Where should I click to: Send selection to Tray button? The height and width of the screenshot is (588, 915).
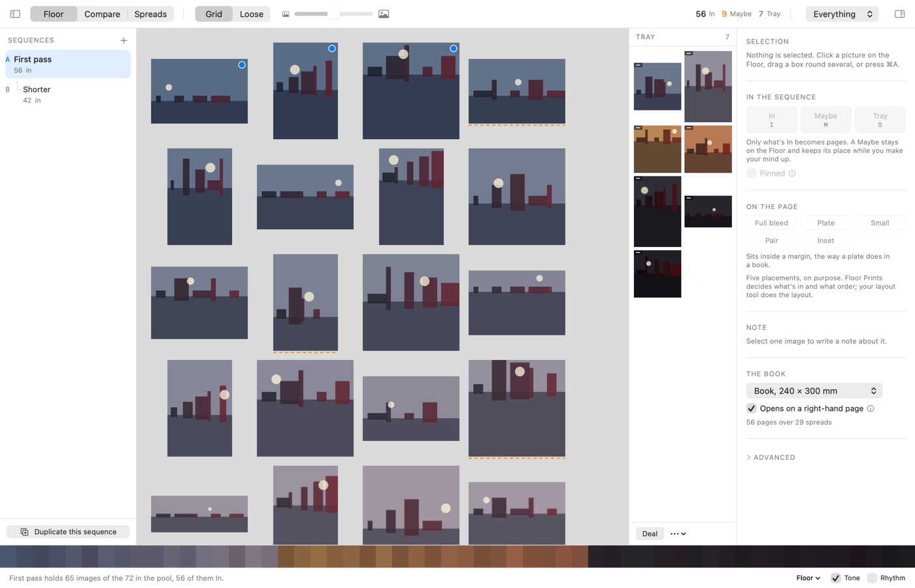click(880, 120)
